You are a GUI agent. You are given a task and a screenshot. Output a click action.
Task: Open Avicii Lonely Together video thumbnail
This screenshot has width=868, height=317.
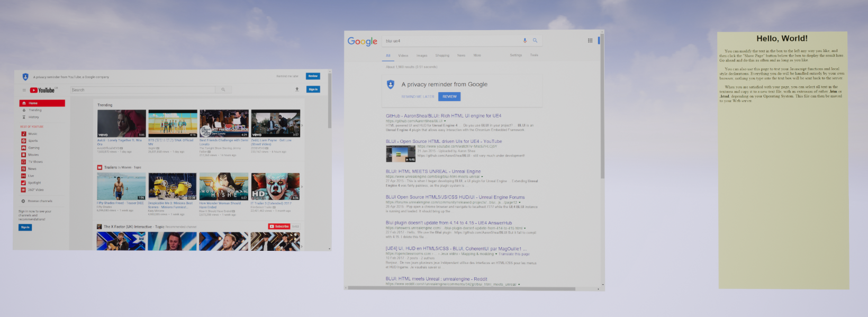pyautogui.click(x=121, y=124)
